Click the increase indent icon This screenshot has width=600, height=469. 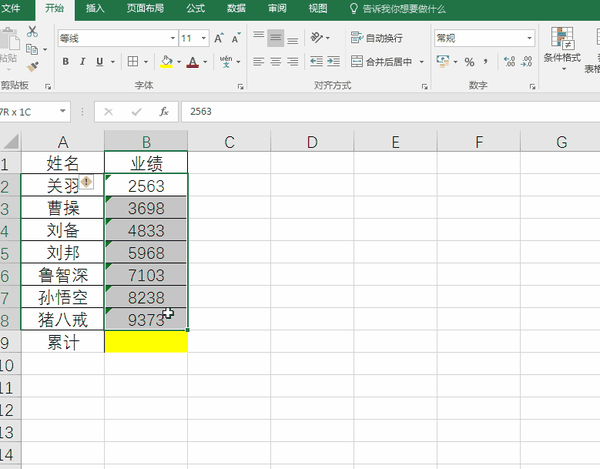[x=333, y=61]
